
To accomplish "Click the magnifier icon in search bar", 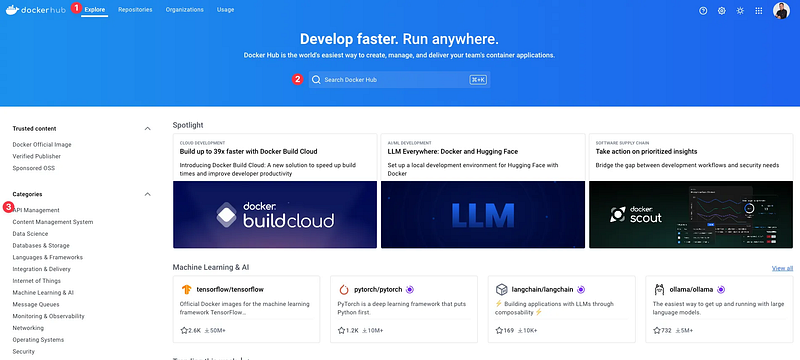I will click(316, 80).
